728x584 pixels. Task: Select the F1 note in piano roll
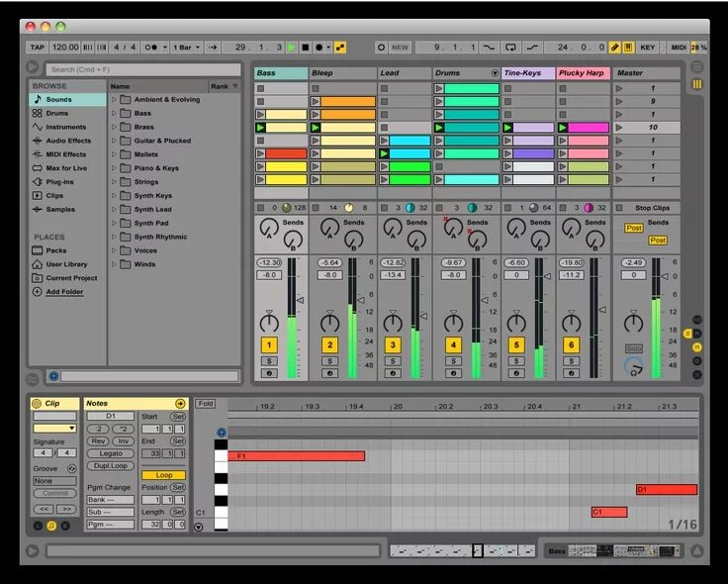pos(296,456)
